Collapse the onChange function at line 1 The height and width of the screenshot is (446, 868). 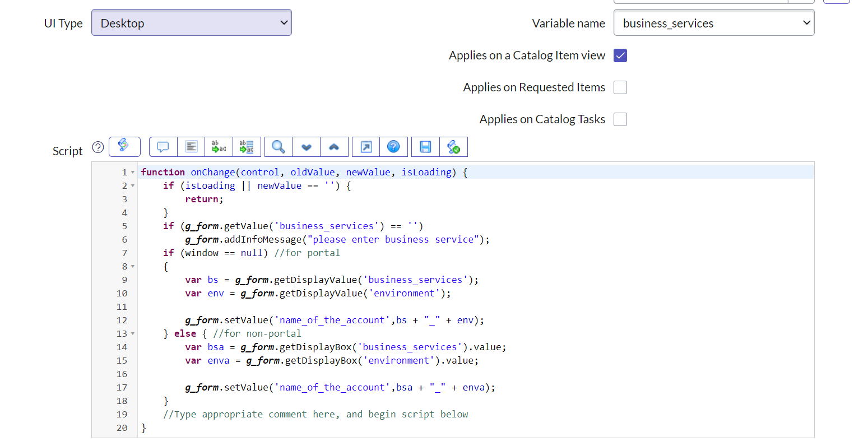[x=133, y=173]
